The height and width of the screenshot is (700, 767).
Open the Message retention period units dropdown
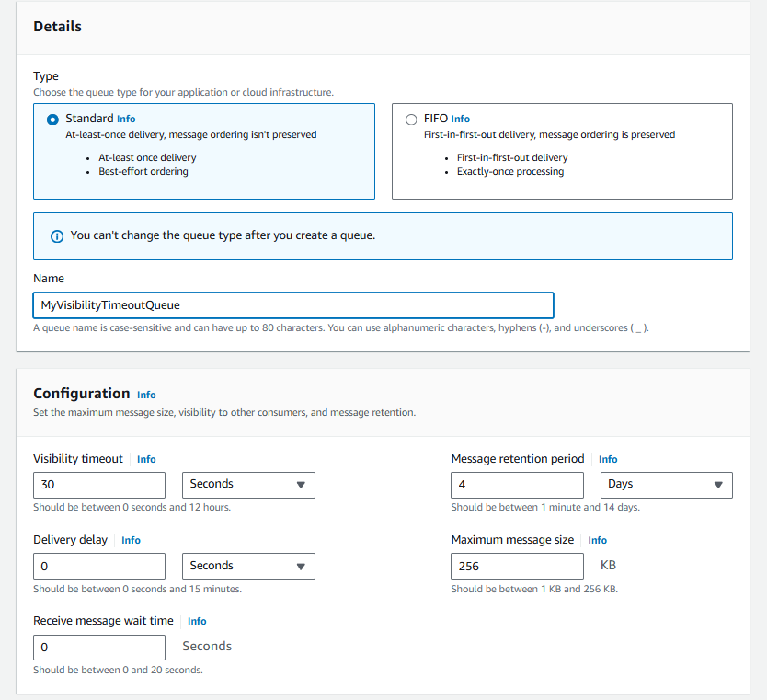point(666,485)
